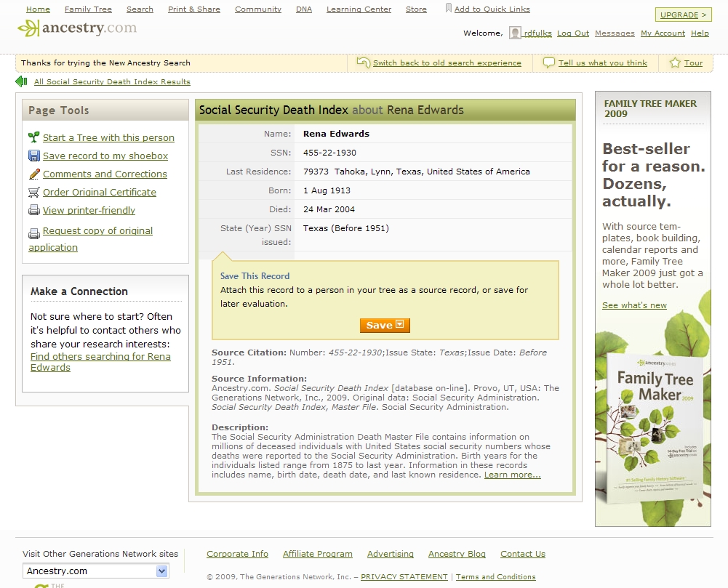Open Learn more link in Description
This screenshot has width=728, height=588.
512,475
